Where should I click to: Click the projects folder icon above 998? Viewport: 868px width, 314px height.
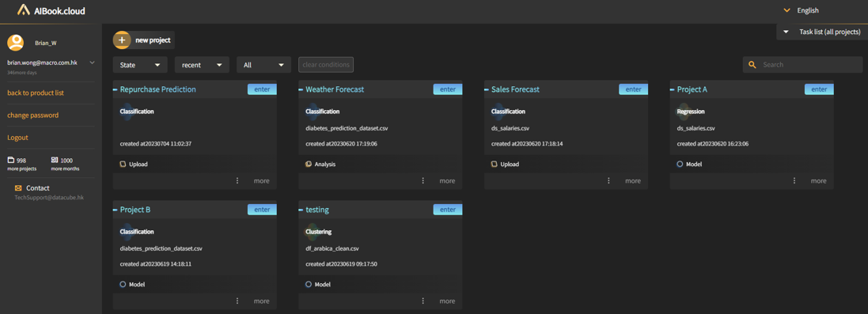(10, 160)
